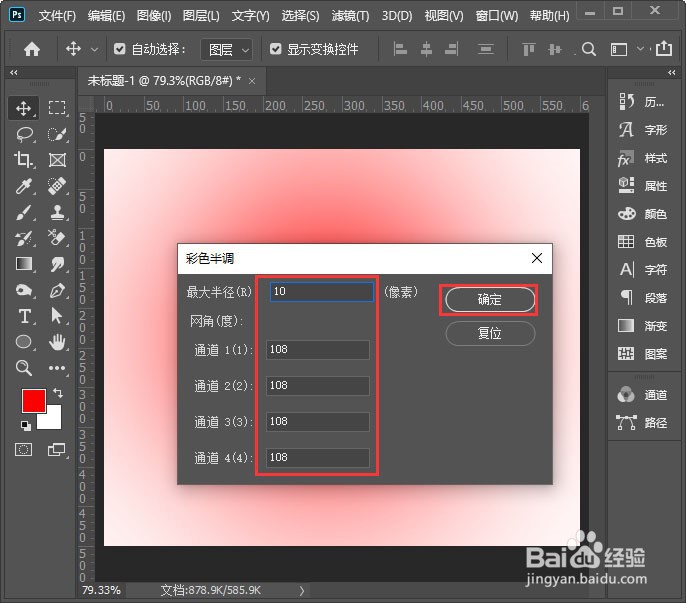Viewport: 686px width, 603px height.
Task: Open the 滤镜(T) menu
Action: tap(350, 16)
